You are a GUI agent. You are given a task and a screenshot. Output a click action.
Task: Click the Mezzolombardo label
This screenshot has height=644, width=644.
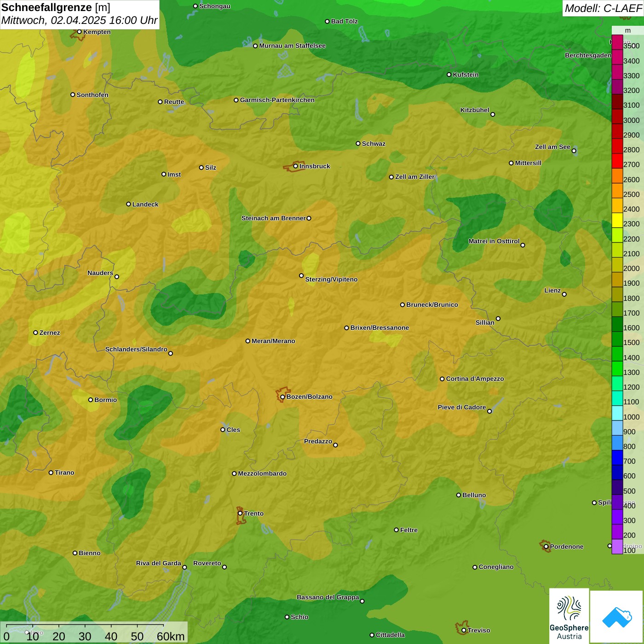[262, 473]
